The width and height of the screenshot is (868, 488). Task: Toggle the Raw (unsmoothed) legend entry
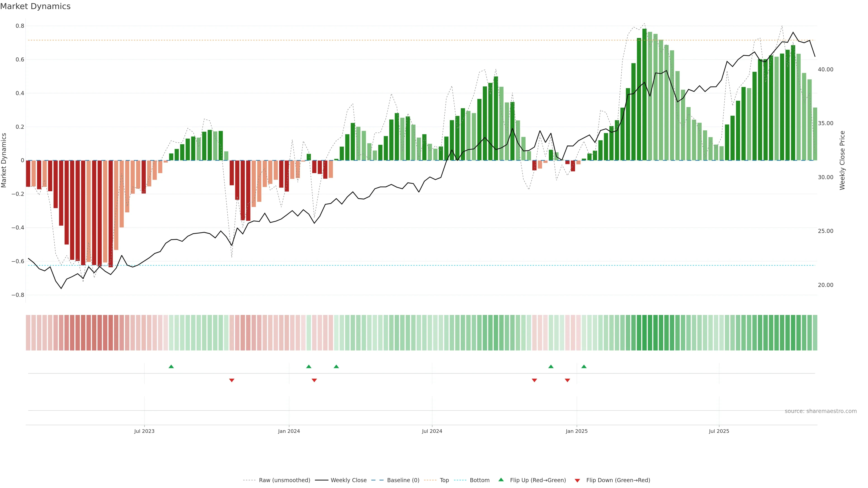tap(284, 480)
